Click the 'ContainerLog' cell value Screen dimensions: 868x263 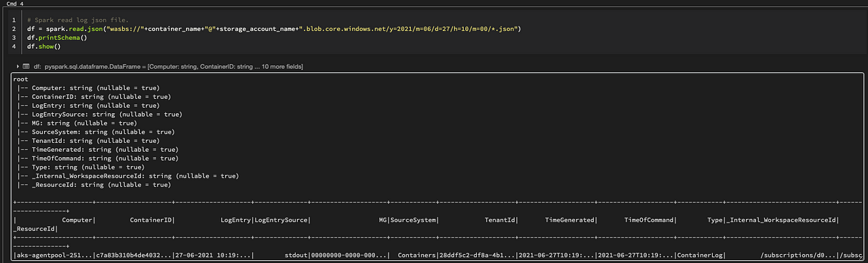[x=701, y=256]
